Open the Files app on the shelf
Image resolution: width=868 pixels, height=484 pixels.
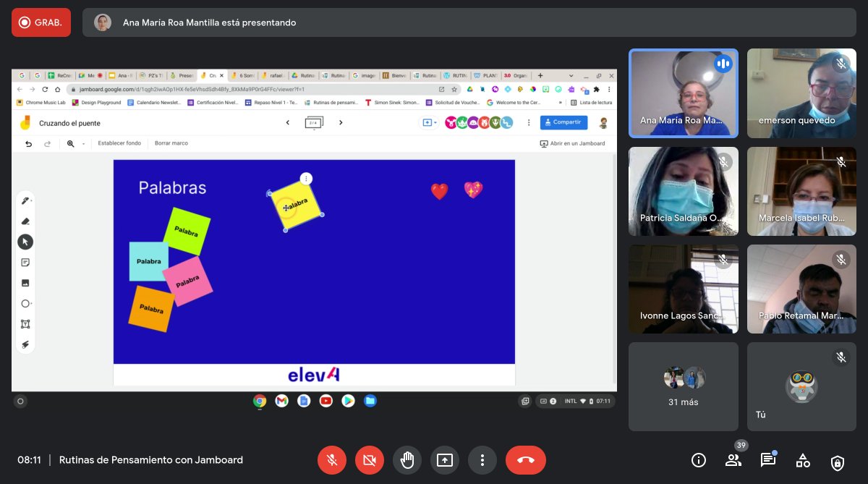tap(370, 401)
